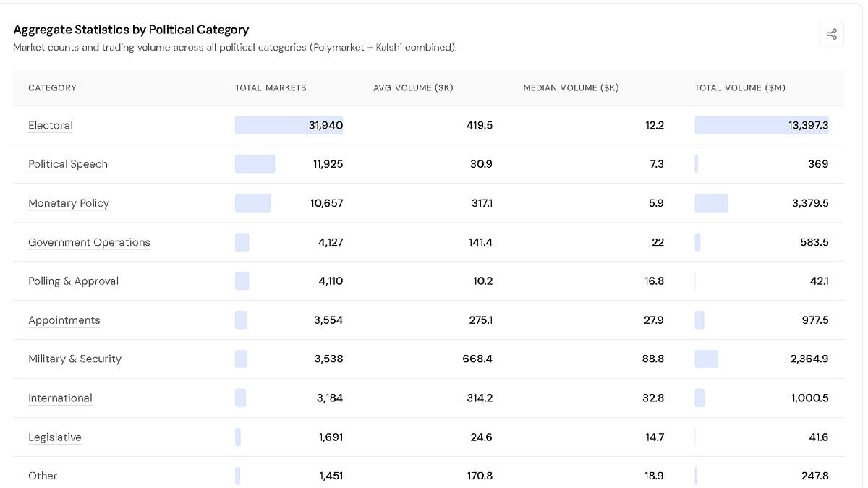Select the 30.9 average volume cell
Screen dimensions: 868x488
point(482,164)
